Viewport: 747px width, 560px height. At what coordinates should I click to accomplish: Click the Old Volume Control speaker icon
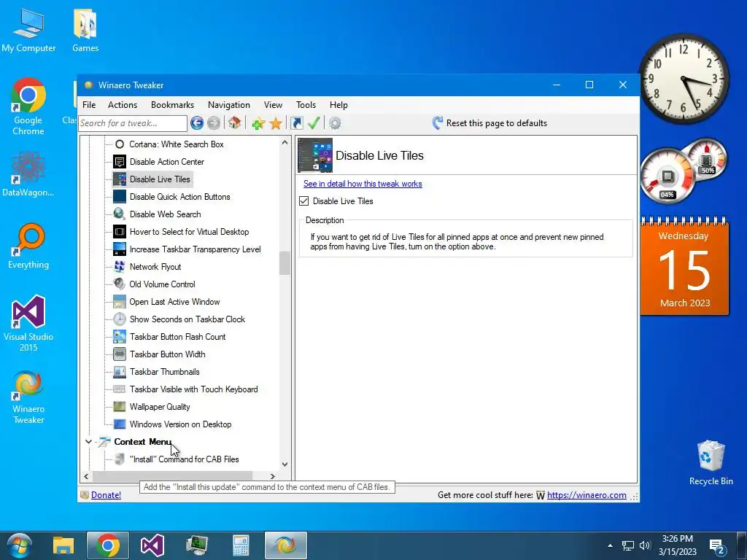(x=120, y=284)
